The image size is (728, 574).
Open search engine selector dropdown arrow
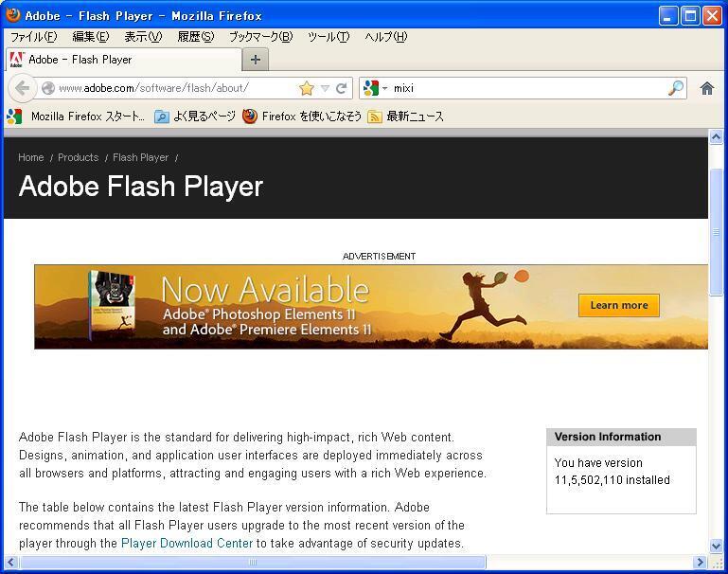[x=385, y=88]
